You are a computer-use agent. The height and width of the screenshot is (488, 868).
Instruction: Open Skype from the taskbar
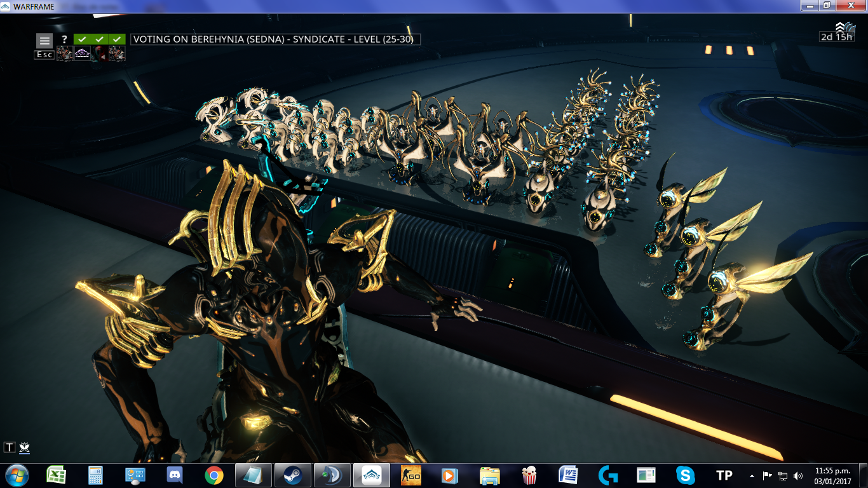click(685, 475)
